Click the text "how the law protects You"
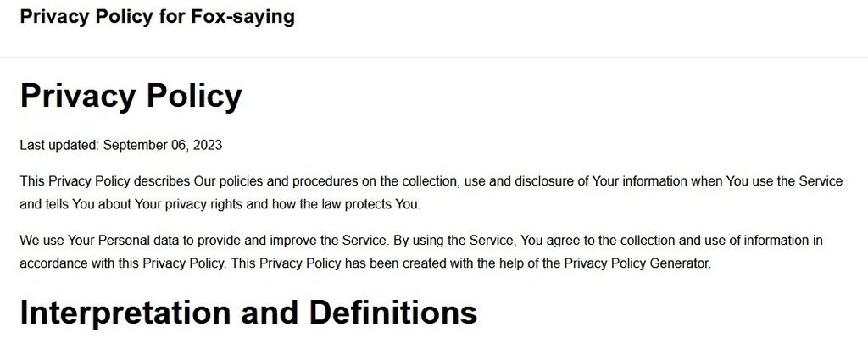Viewport: 868px width, 355px height. [x=345, y=204]
